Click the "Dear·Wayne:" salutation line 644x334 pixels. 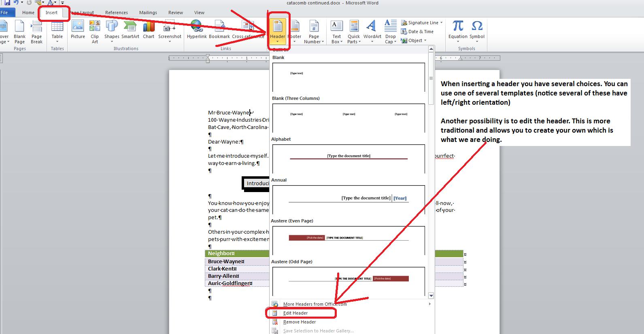(226, 142)
